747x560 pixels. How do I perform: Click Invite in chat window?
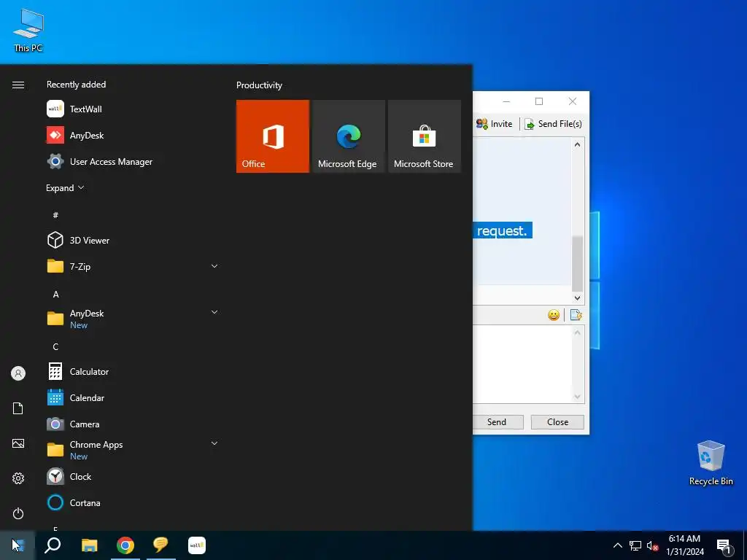[495, 124]
